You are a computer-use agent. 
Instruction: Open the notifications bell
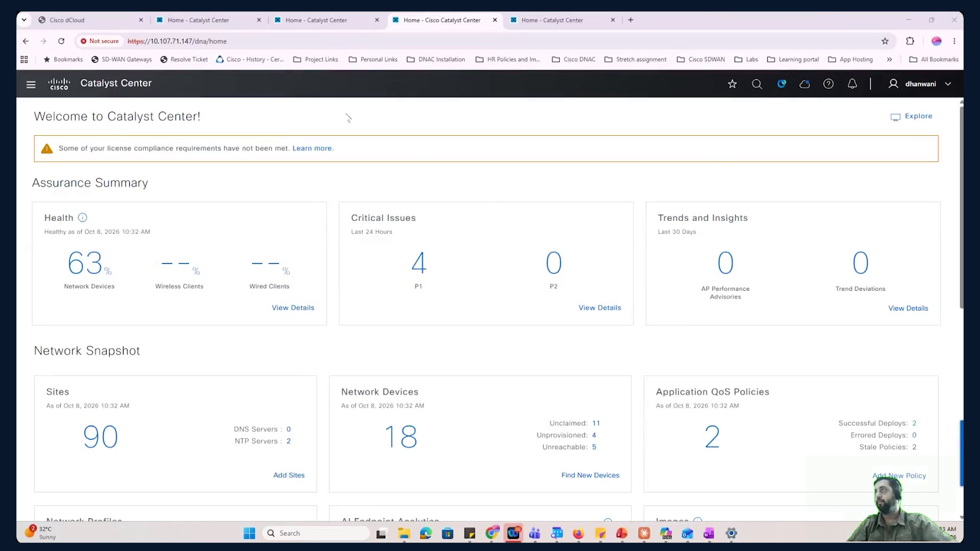[852, 84]
